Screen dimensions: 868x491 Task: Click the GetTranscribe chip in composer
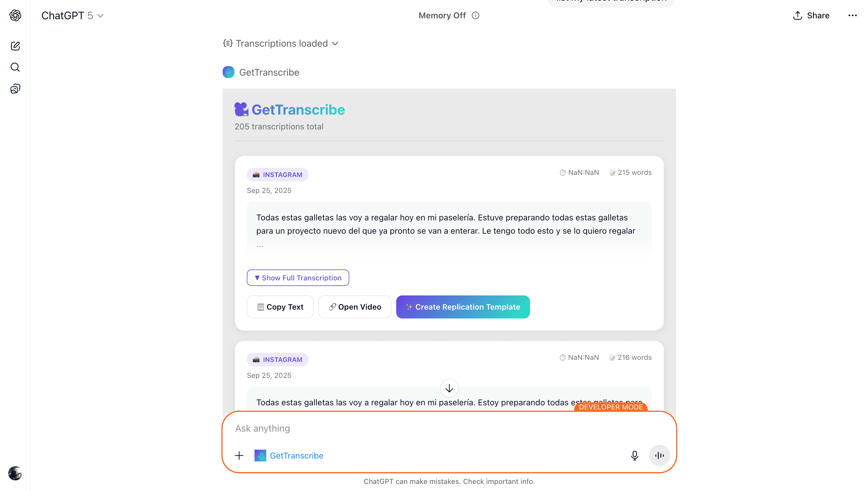pyautogui.click(x=289, y=455)
